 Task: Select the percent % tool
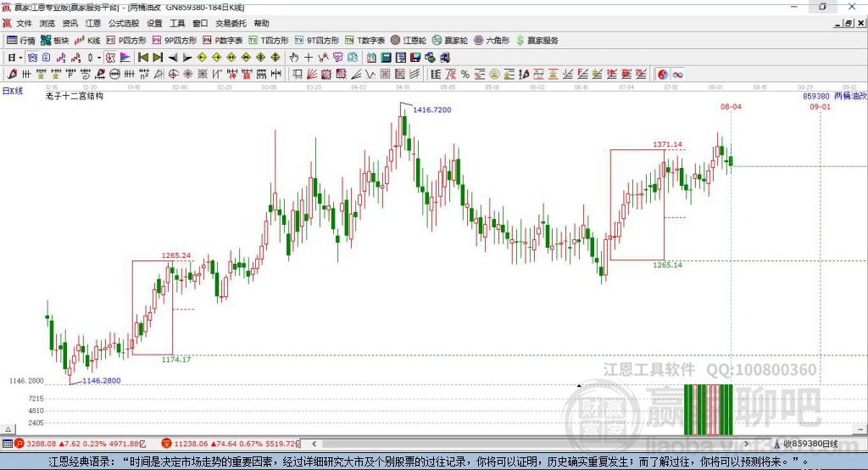coord(465,75)
